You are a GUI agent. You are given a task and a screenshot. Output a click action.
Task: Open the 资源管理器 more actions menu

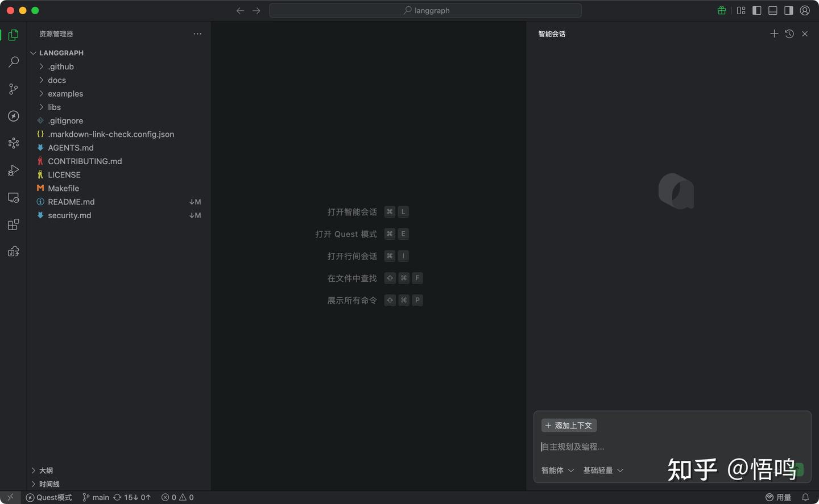pos(197,34)
